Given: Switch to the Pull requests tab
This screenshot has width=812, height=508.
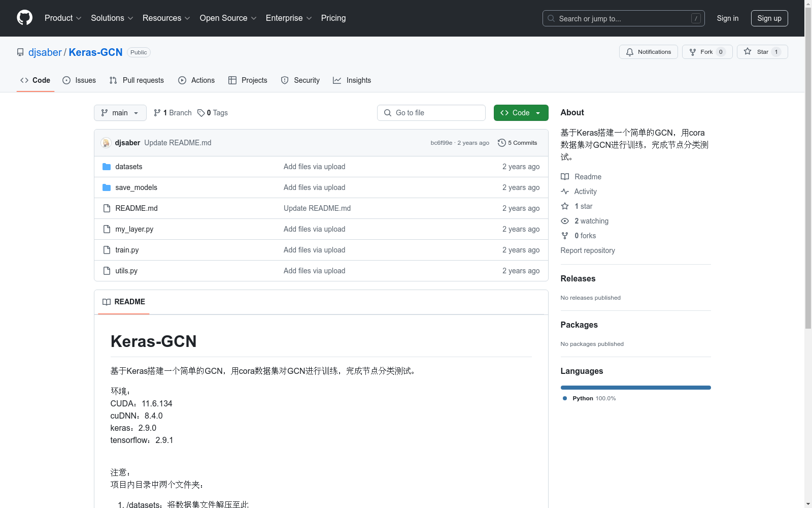Looking at the screenshot, I should click(137, 80).
